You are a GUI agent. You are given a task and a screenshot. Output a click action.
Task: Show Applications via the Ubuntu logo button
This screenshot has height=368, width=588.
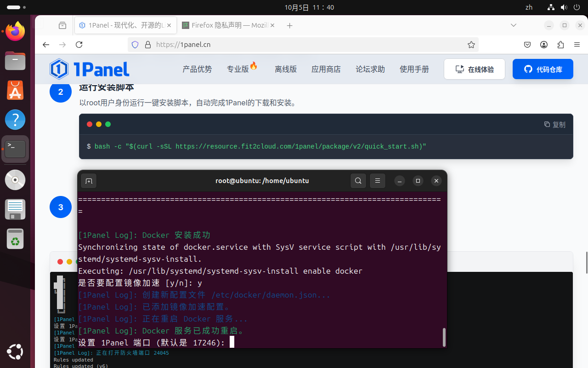coord(15,352)
